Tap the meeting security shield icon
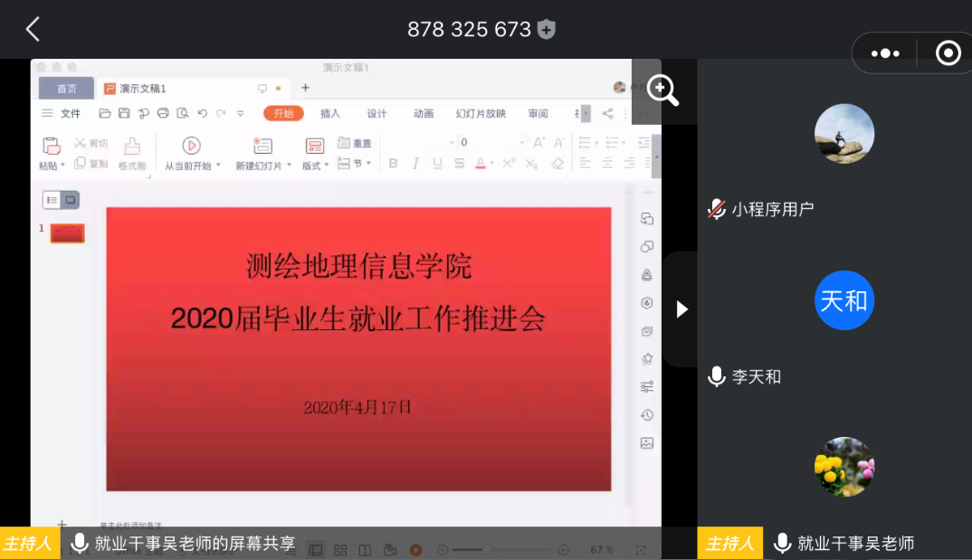Screen dimensions: 972x560 click(x=546, y=29)
